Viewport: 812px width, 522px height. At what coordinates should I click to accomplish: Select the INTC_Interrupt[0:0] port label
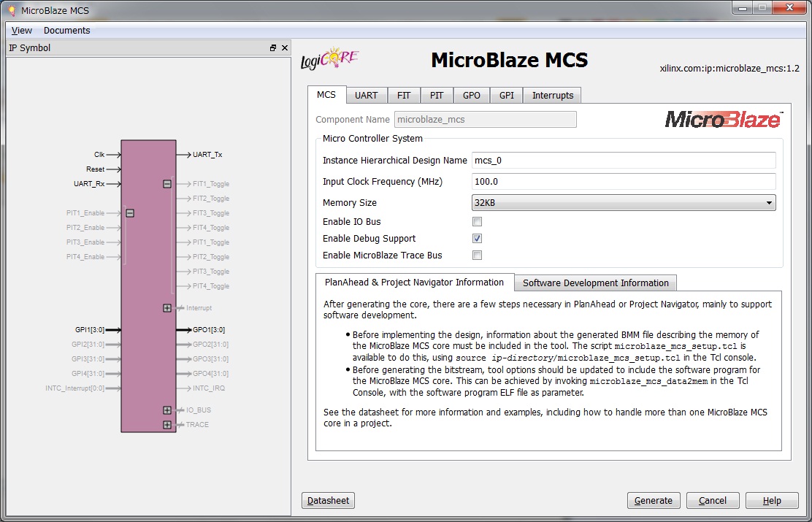(x=75, y=388)
